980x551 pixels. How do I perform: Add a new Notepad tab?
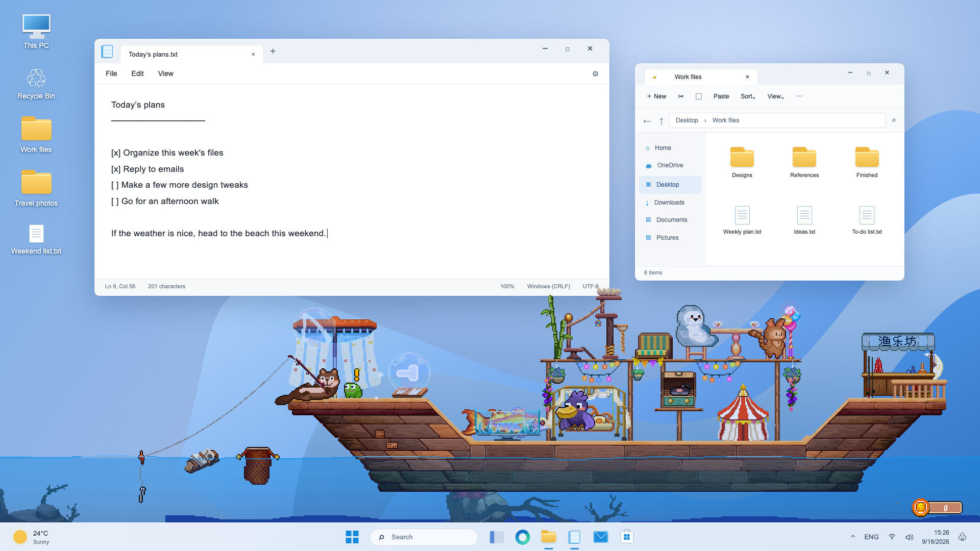tap(273, 51)
